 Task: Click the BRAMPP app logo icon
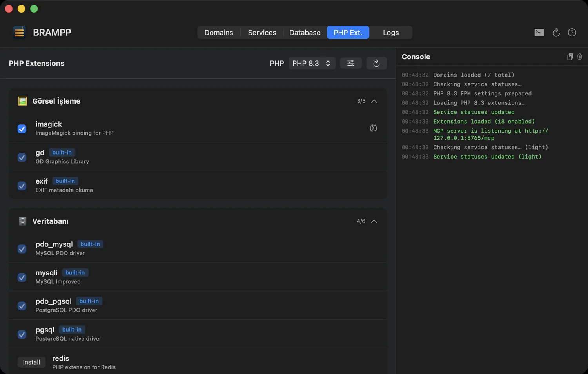coord(19,32)
